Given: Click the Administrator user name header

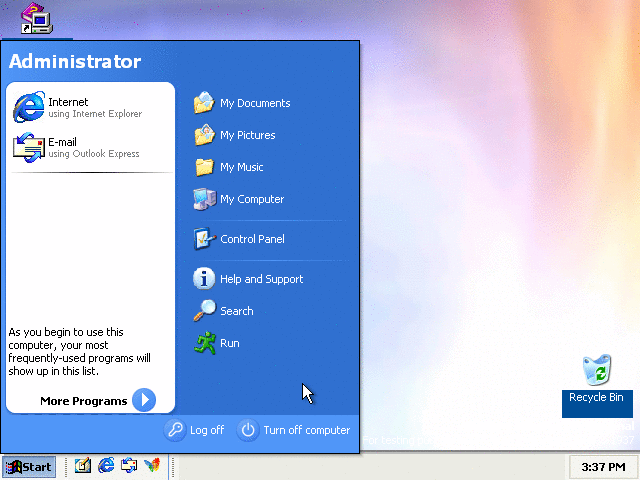Looking at the screenshot, I should (x=75, y=62).
